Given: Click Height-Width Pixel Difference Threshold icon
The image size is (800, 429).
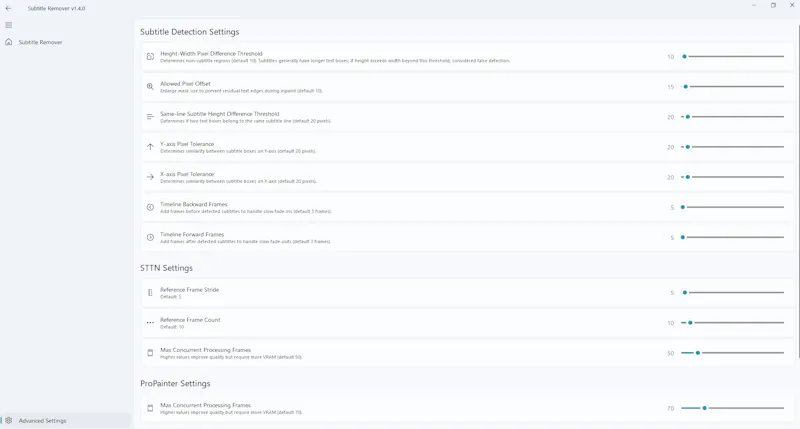Looking at the screenshot, I should [x=150, y=57].
